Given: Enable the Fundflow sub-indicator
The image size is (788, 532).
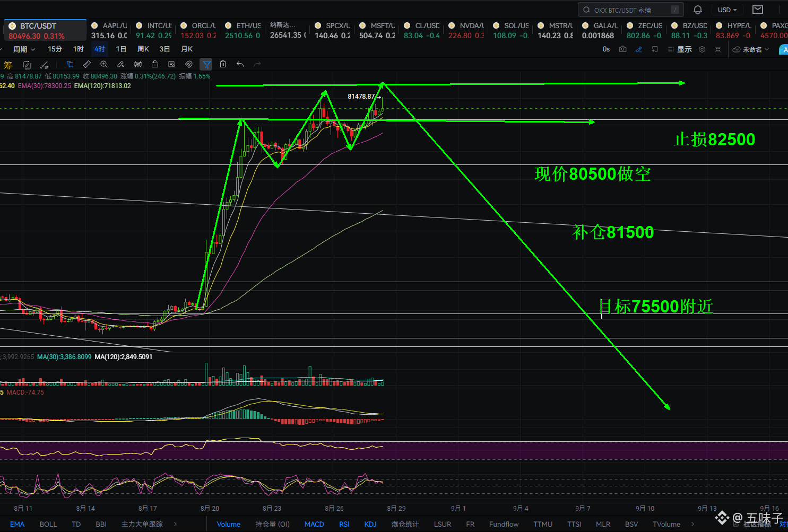Looking at the screenshot, I should [x=504, y=524].
